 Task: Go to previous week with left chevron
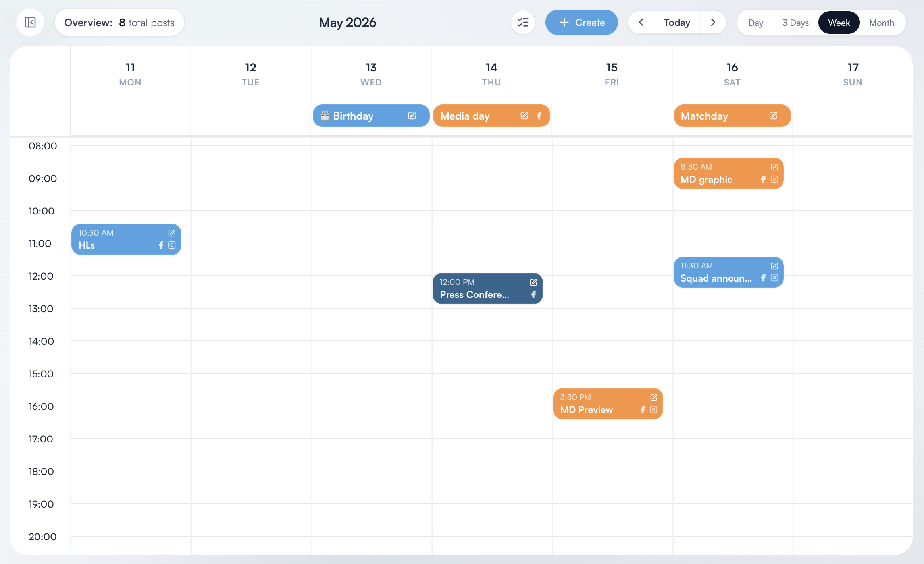641,22
